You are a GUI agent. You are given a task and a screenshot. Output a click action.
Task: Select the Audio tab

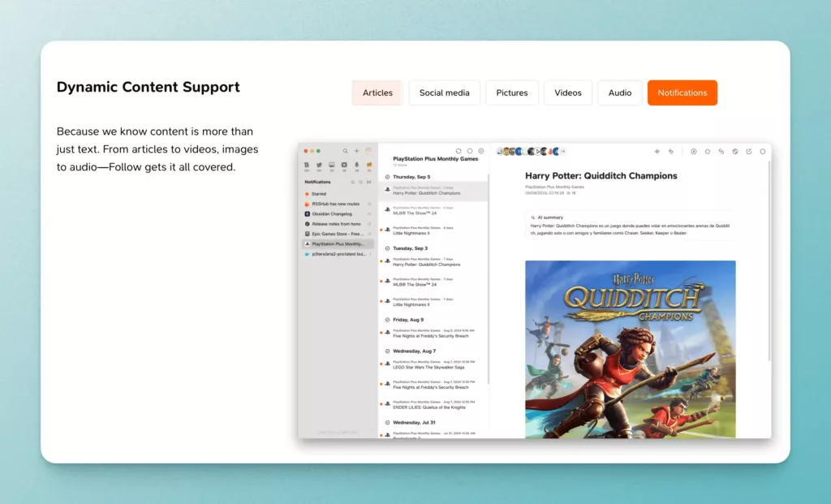pyautogui.click(x=620, y=93)
